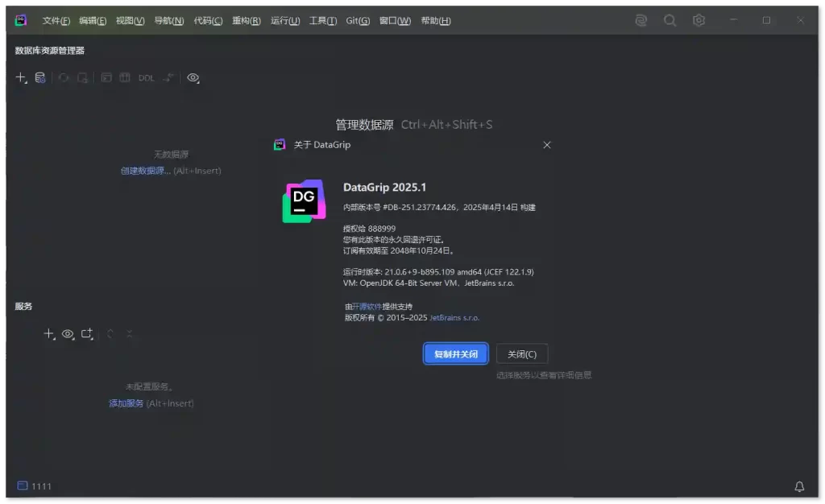Viewport: 825px width, 504px height.
Task: Open the query console icon
Action: pos(106,78)
